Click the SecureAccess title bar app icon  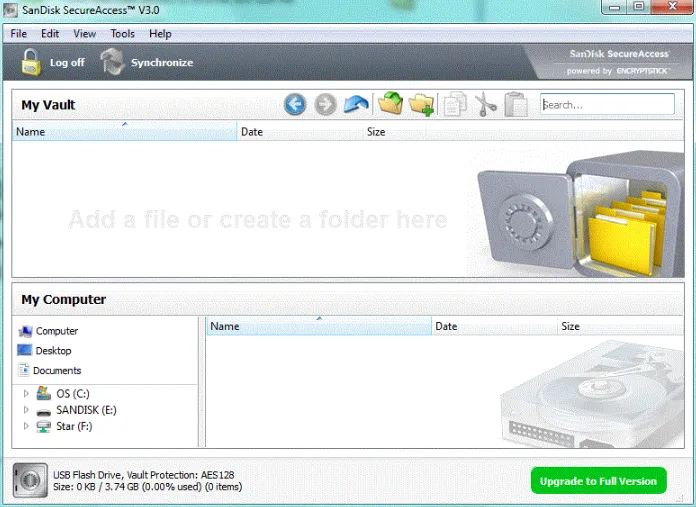[x=10, y=10]
